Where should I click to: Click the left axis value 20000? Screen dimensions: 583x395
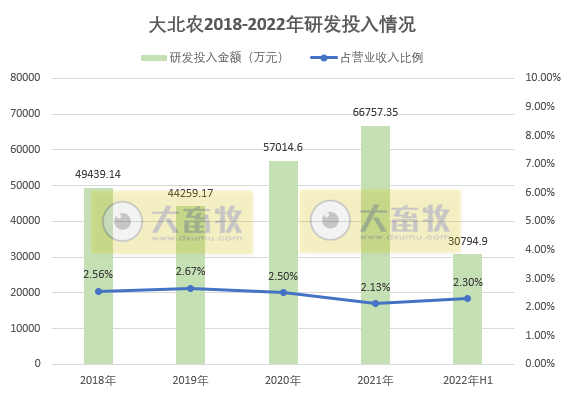tap(25, 292)
